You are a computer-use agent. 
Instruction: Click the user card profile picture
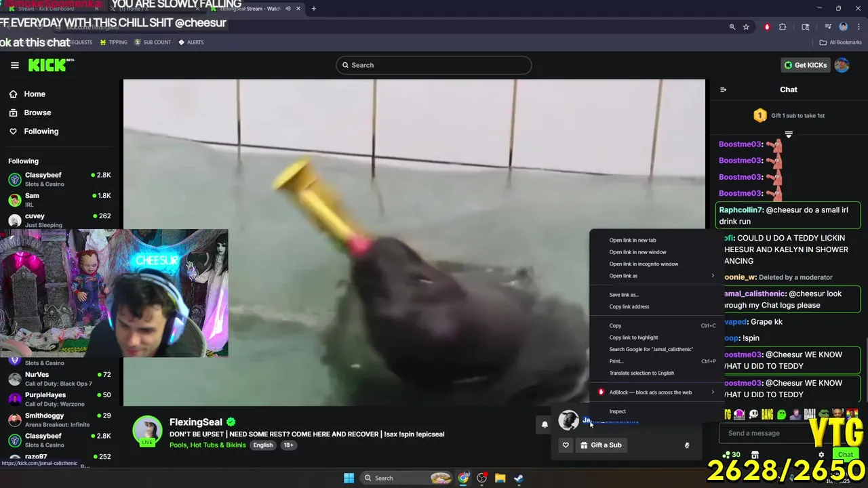[x=568, y=420]
